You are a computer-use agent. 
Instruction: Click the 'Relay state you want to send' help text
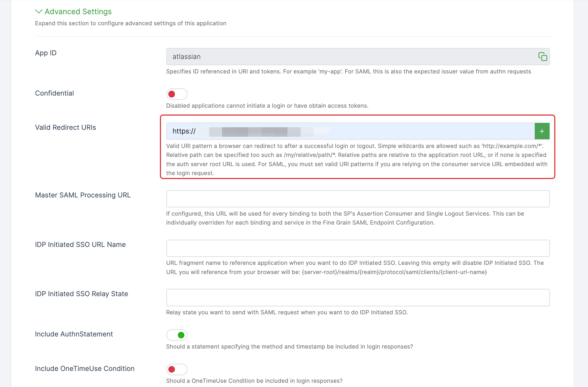287,312
